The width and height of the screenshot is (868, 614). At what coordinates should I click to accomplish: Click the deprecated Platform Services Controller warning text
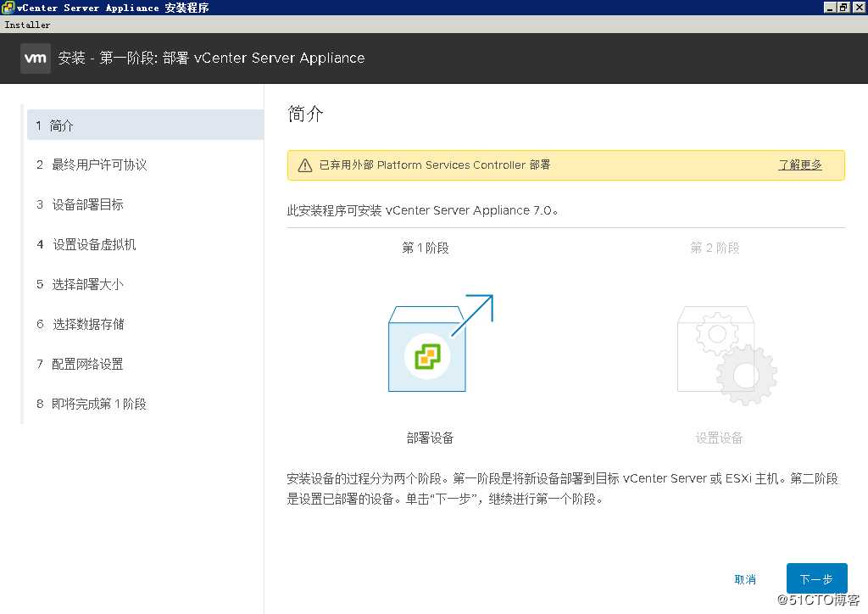pos(435,165)
